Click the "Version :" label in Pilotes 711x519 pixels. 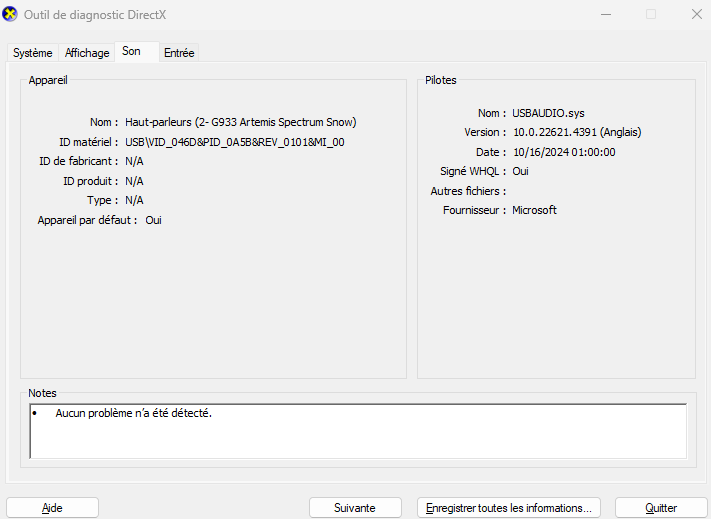click(x=485, y=132)
